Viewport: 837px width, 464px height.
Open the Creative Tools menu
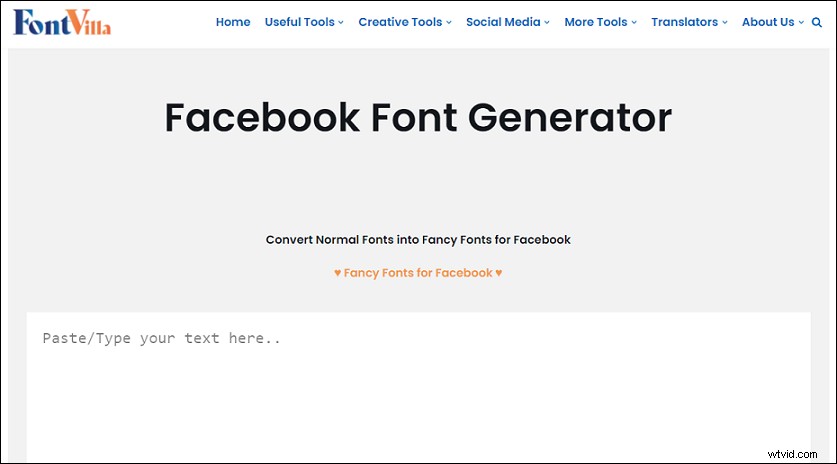(x=405, y=22)
